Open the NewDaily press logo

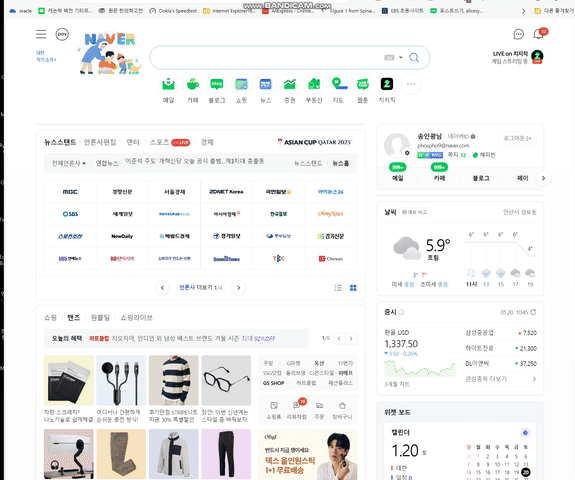[x=122, y=236]
